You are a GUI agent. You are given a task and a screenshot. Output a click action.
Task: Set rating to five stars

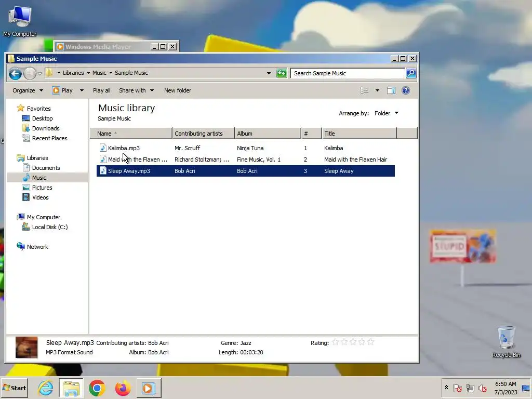(370, 342)
